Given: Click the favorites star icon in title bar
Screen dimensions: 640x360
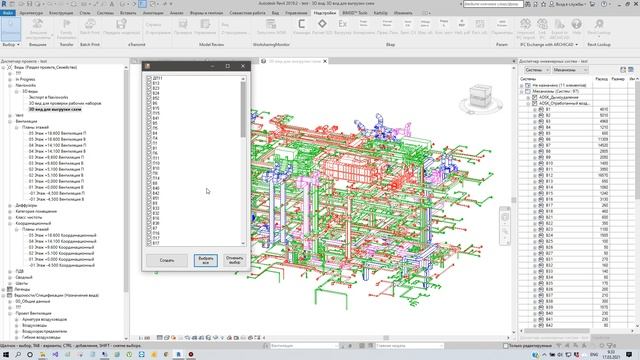Looking at the screenshot, I should click(543, 4).
